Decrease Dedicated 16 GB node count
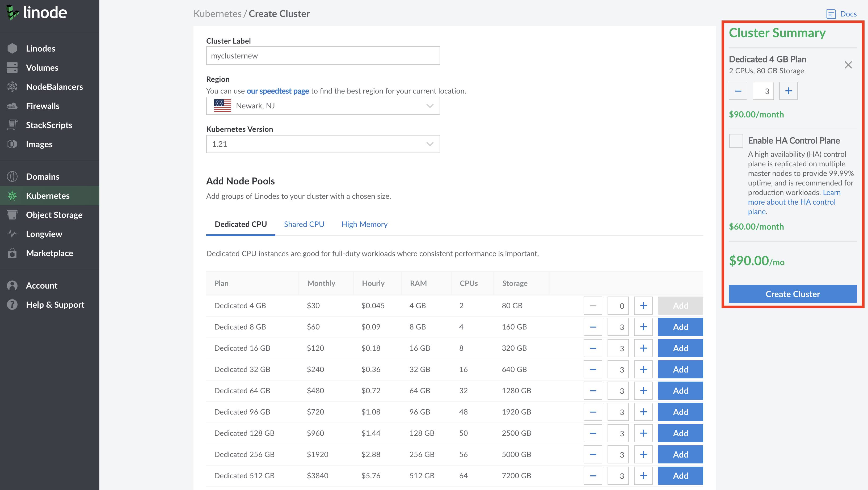The height and width of the screenshot is (490, 868). (593, 348)
